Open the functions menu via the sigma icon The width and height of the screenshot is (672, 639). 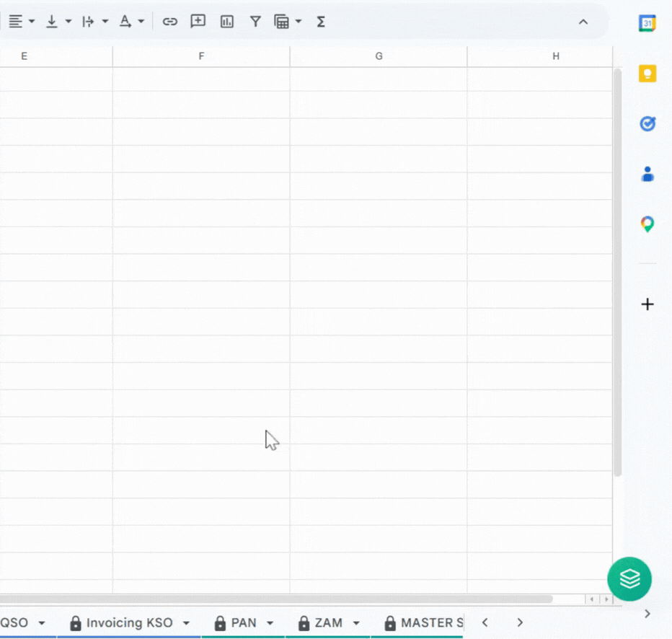coord(320,22)
